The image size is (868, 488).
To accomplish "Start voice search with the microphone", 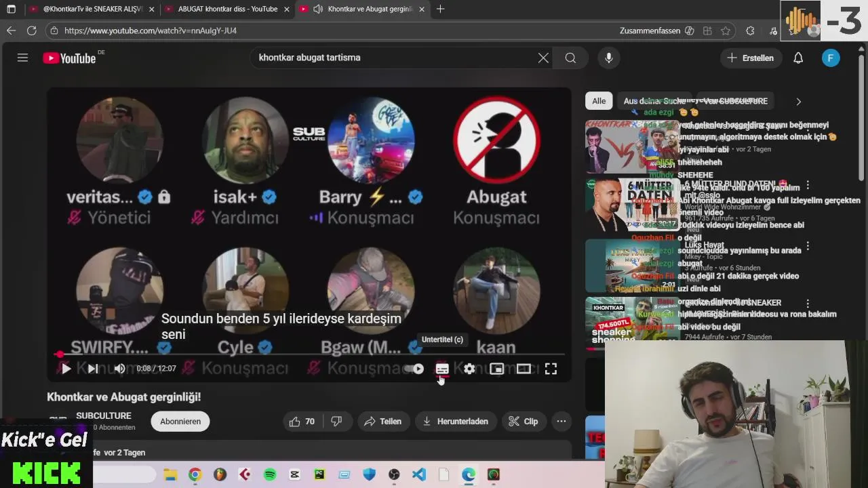I will pyautogui.click(x=609, y=58).
